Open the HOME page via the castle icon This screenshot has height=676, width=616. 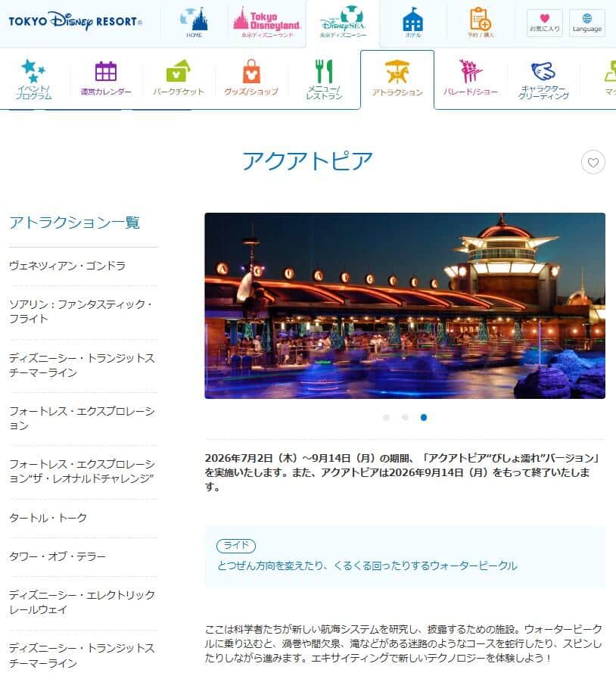pyautogui.click(x=194, y=21)
